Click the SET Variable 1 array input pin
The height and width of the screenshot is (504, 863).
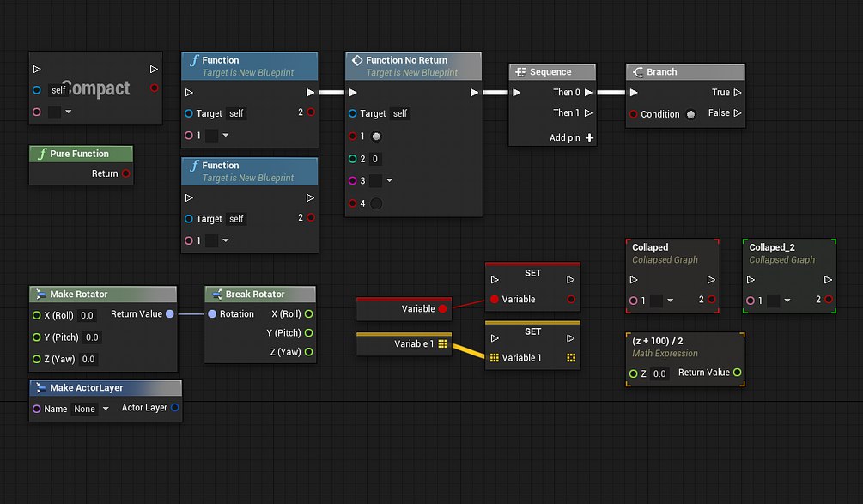[495, 358]
